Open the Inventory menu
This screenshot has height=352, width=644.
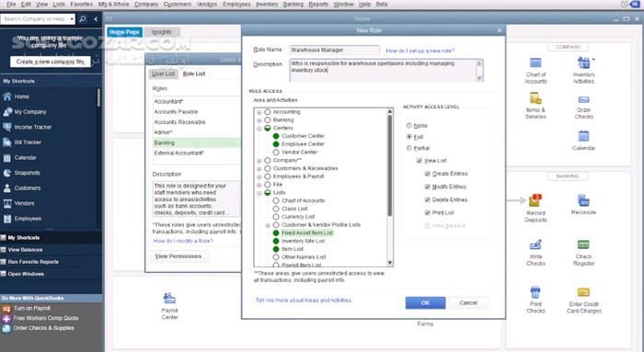pyautogui.click(x=267, y=4)
